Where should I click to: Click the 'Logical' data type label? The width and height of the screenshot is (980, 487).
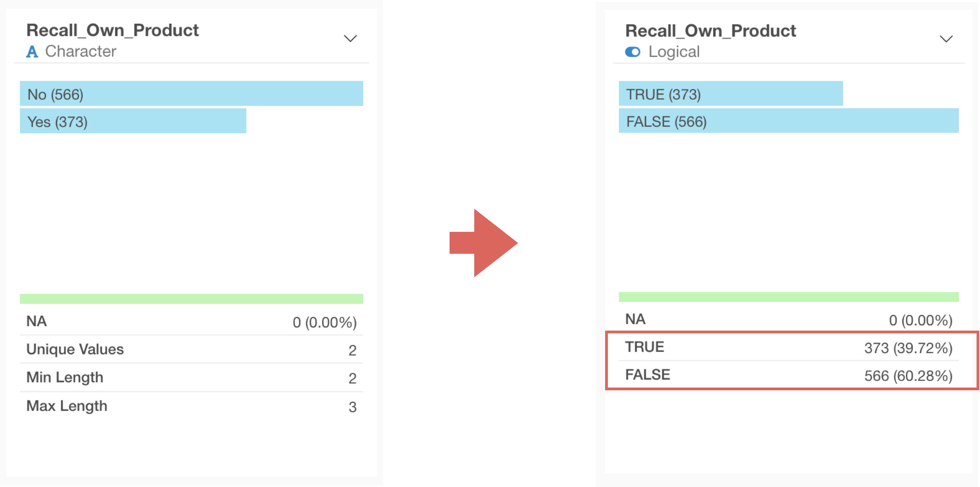[674, 52]
